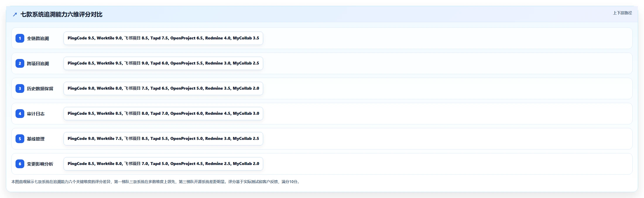The width and height of the screenshot is (644, 198).
Task: Select the 审计日志 row label
Action: (36, 114)
